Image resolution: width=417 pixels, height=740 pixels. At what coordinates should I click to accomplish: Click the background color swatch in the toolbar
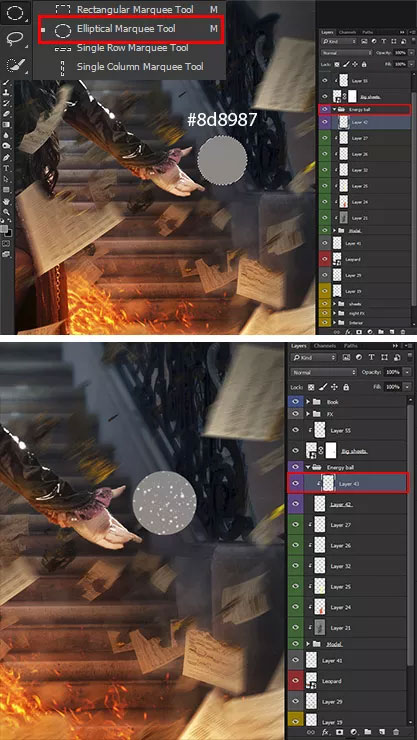9,233
